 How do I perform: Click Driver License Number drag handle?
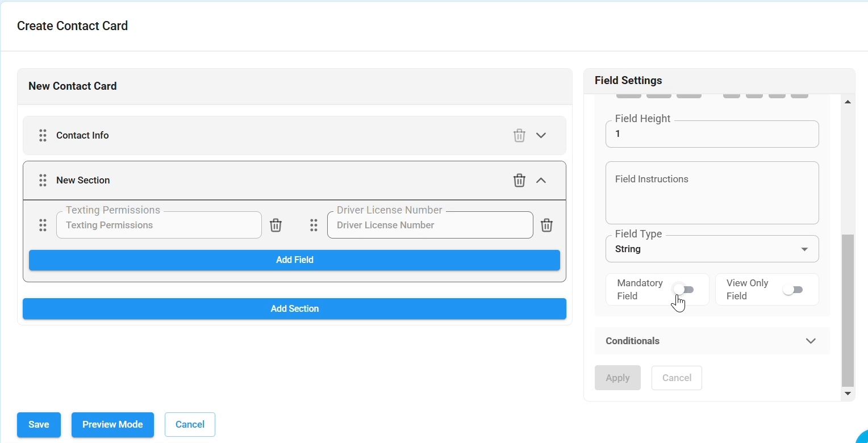[x=314, y=225]
